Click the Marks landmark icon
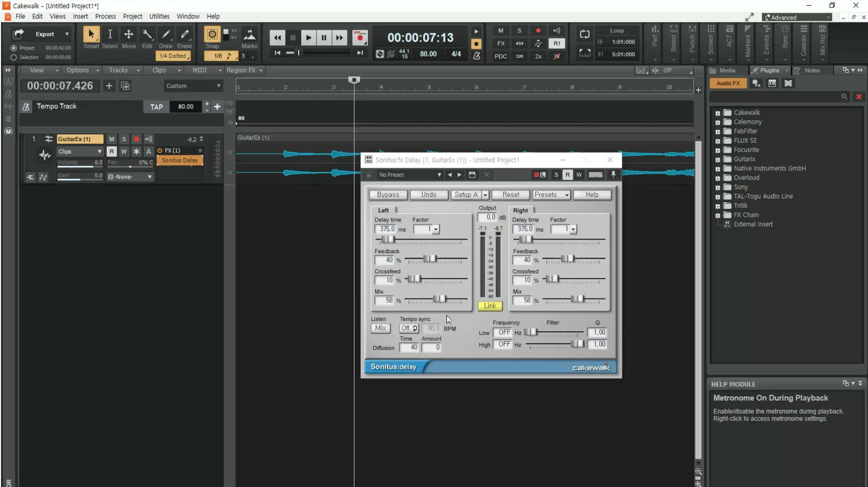This screenshot has width=868, height=487. (250, 34)
